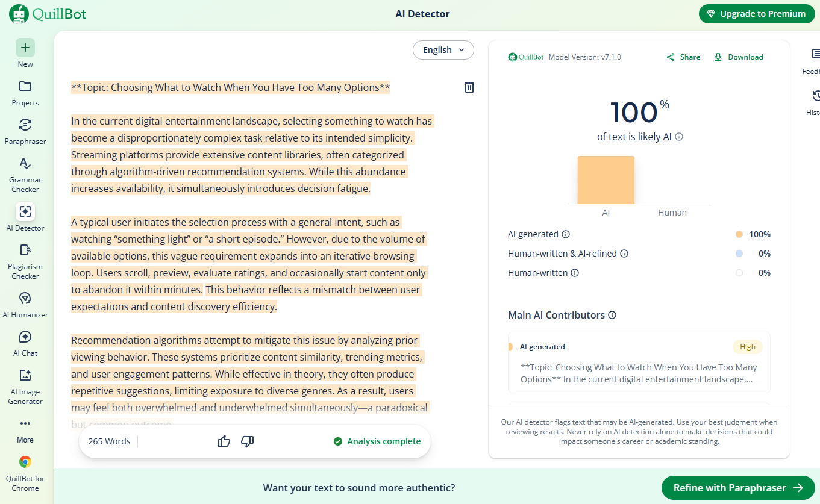Click the '265 Words' counter
This screenshot has width=820, height=504.
tap(110, 441)
